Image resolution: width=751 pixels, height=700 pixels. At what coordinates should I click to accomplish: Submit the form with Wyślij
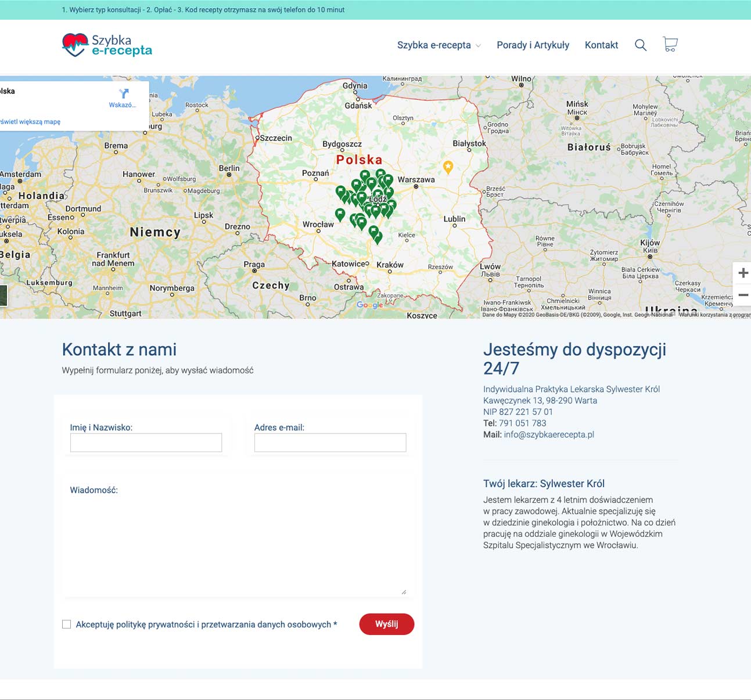[387, 624]
